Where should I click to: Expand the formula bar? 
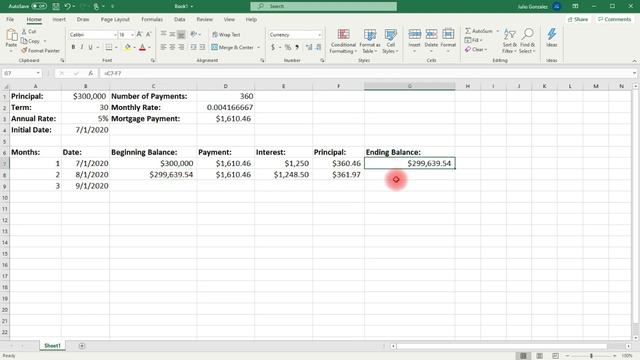pos(634,73)
